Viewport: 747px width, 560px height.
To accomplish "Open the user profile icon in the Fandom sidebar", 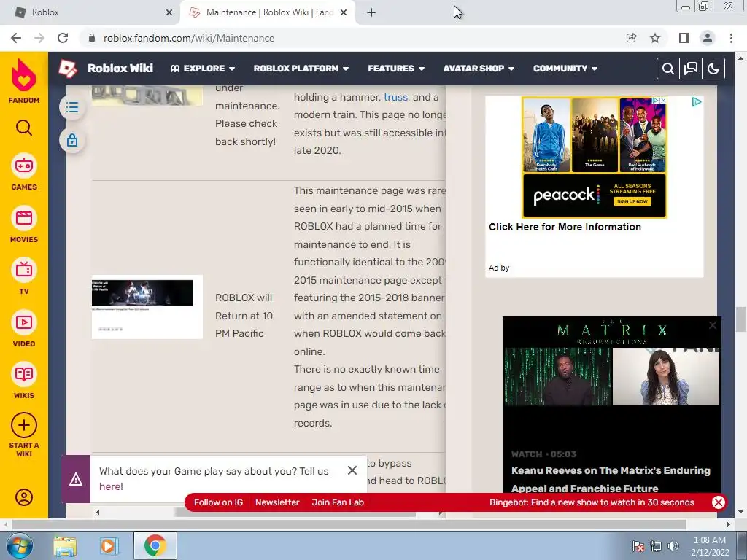I will (x=24, y=497).
